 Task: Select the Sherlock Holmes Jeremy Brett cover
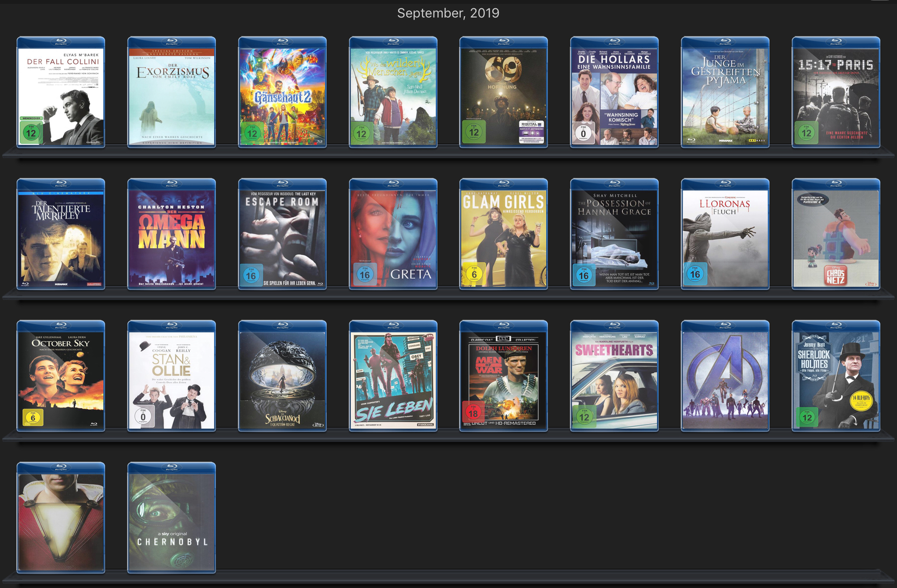pos(836,376)
